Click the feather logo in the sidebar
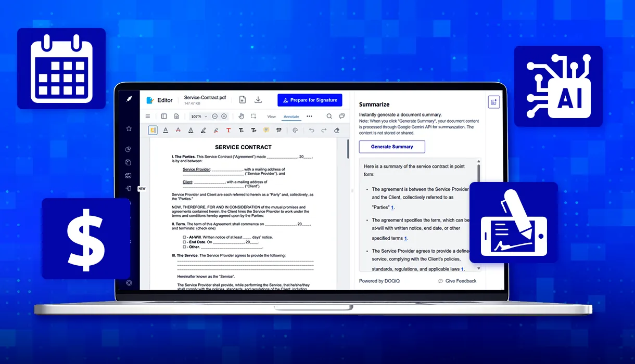The height and width of the screenshot is (364, 635). (x=129, y=99)
